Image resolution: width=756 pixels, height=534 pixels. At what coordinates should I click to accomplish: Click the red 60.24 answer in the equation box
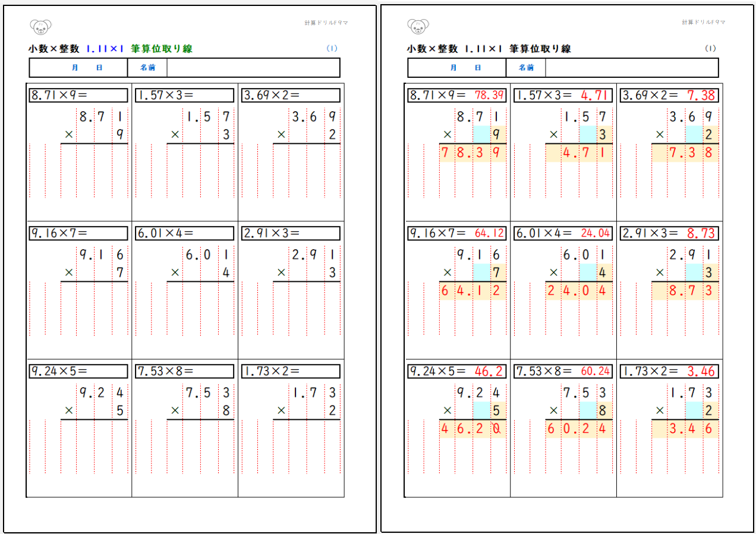pyautogui.click(x=596, y=371)
